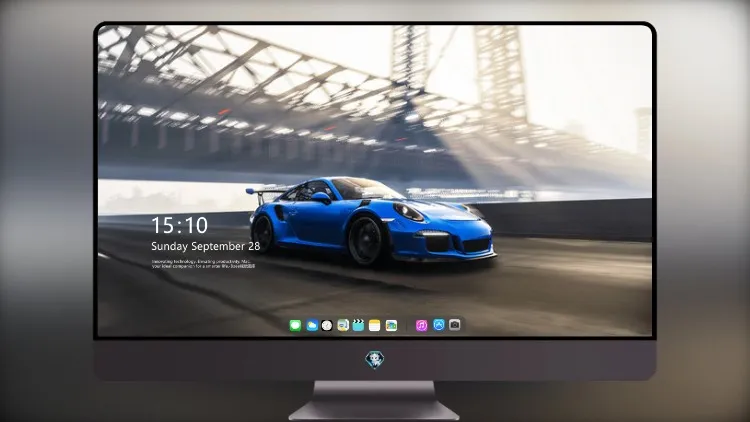Open the Weather app in the dock

[x=312, y=326]
